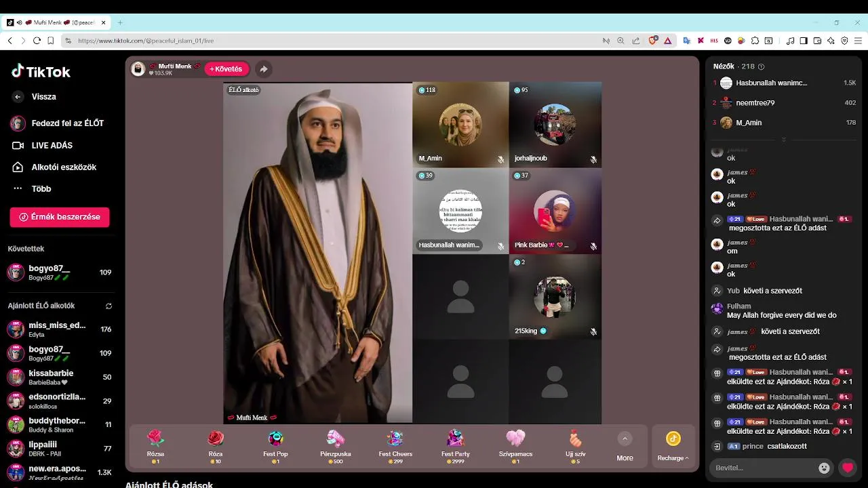Send the Fest Cheers gift
Screen dimensions: 868x488
[x=395, y=446]
